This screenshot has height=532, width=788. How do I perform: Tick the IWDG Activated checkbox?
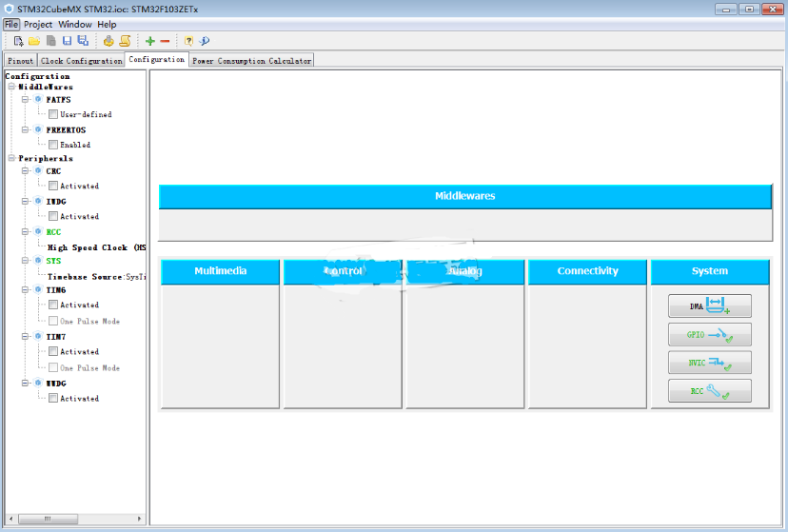point(53,216)
